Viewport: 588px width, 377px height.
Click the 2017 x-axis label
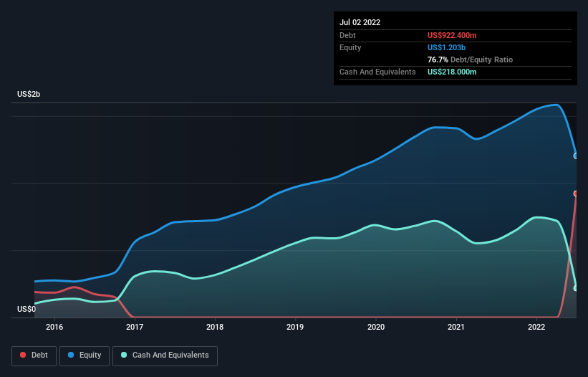pyautogui.click(x=135, y=327)
